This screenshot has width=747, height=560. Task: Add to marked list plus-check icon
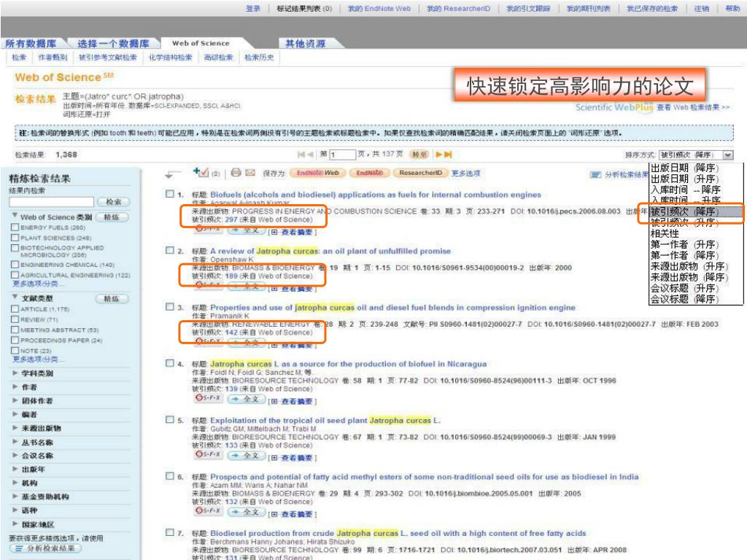point(201,172)
